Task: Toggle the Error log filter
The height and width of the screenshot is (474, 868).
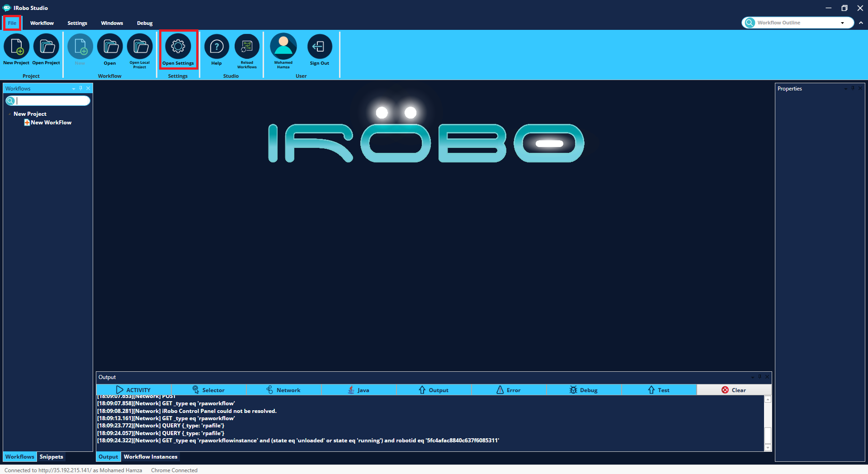Action: pyautogui.click(x=509, y=390)
